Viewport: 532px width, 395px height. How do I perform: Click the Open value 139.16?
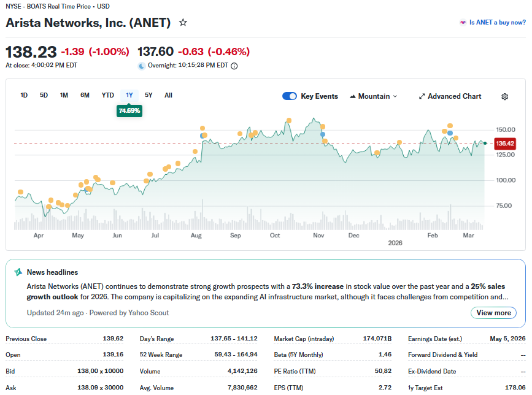click(113, 355)
